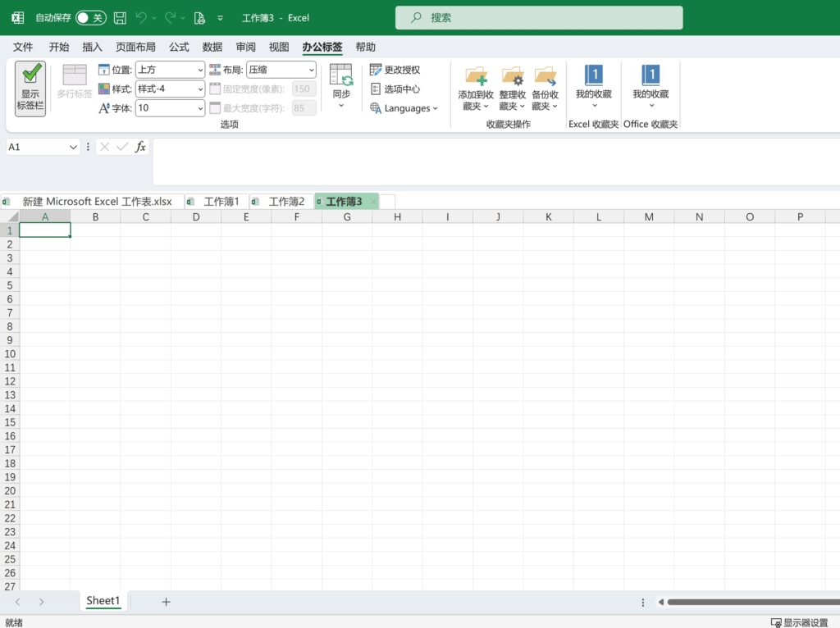This screenshot has width=840, height=628.
Task: Click the blank new-tab box after 工作簿3
Action: [387, 202]
